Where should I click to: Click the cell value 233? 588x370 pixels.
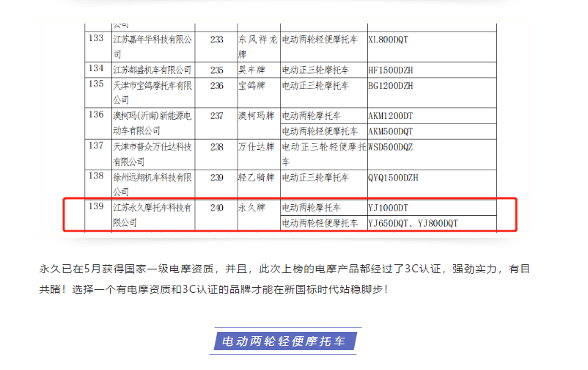217,40
